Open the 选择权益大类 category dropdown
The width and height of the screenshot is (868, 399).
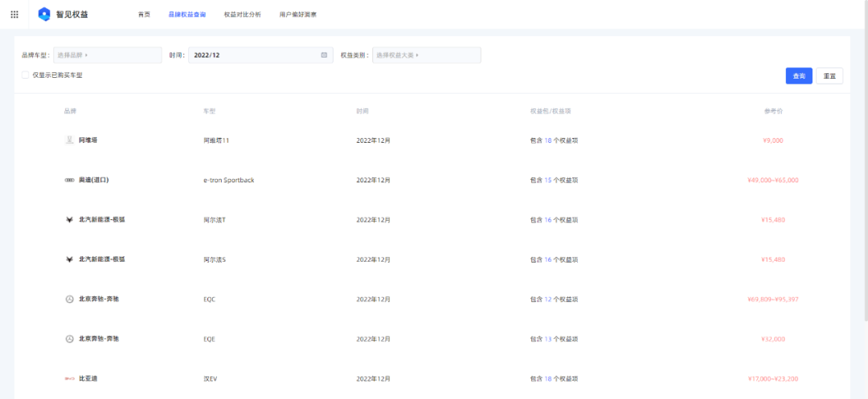click(x=426, y=55)
